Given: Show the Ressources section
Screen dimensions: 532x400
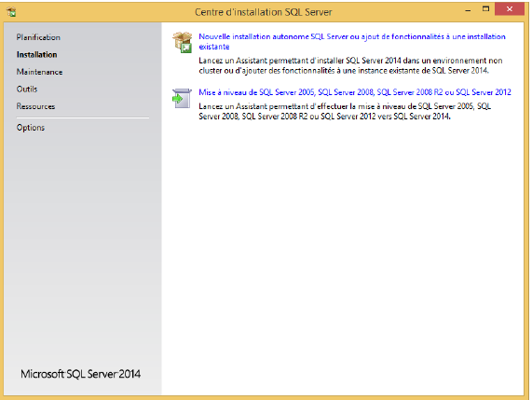Looking at the screenshot, I should click(35, 106).
